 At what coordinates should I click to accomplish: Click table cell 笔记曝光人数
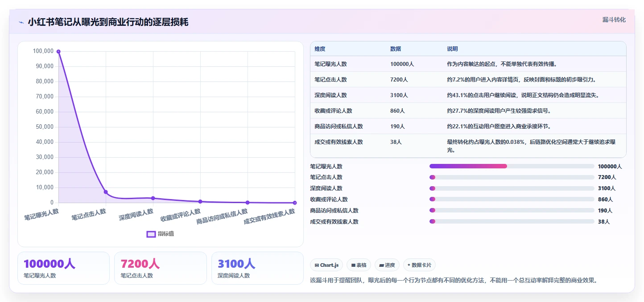[330, 64]
